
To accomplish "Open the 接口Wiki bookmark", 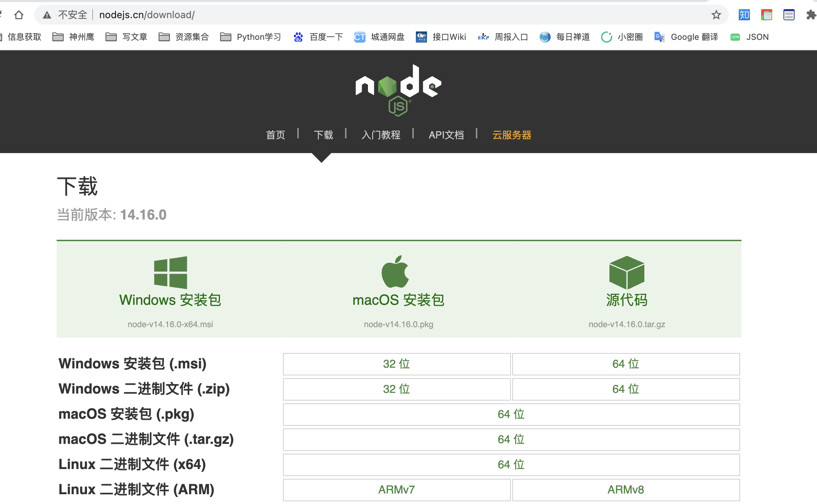I will point(441,37).
